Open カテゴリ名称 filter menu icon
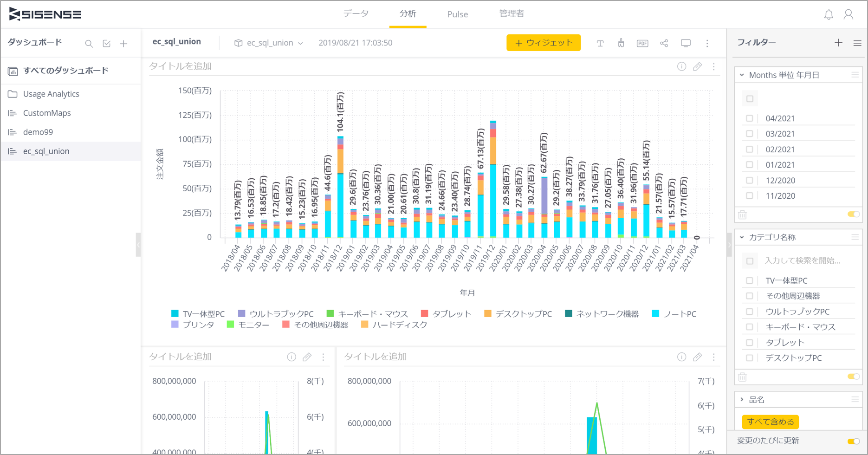This screenshot has height=455, width=868. pos(855,237)
